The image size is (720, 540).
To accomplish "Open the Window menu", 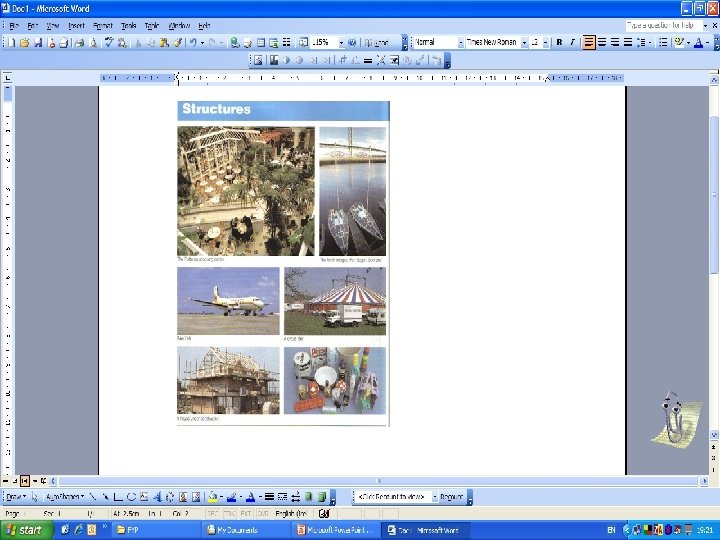I will click(179, 26).
